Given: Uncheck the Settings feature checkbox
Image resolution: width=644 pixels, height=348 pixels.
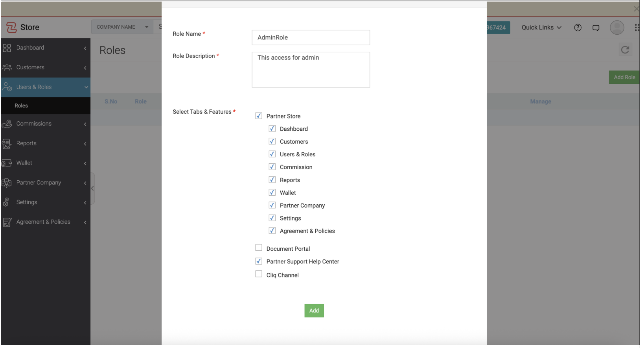Looking at the screenshot, I should (x=272, y=218).
